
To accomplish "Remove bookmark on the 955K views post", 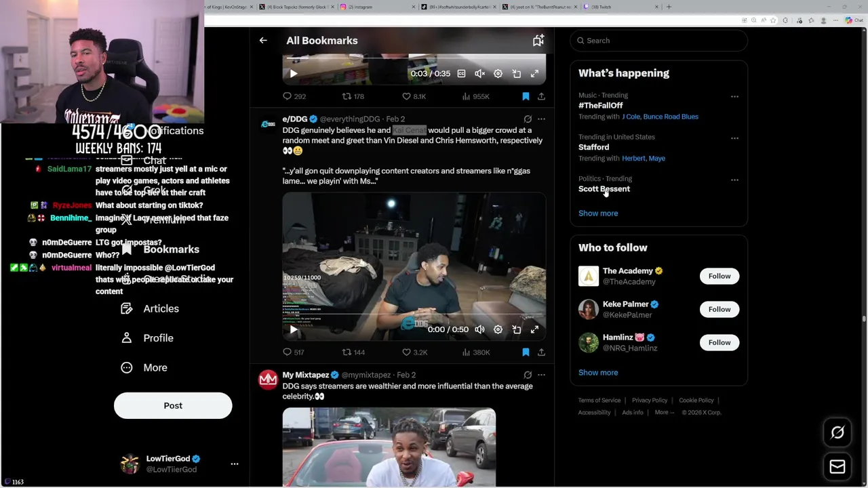I will tap(526, 96).
